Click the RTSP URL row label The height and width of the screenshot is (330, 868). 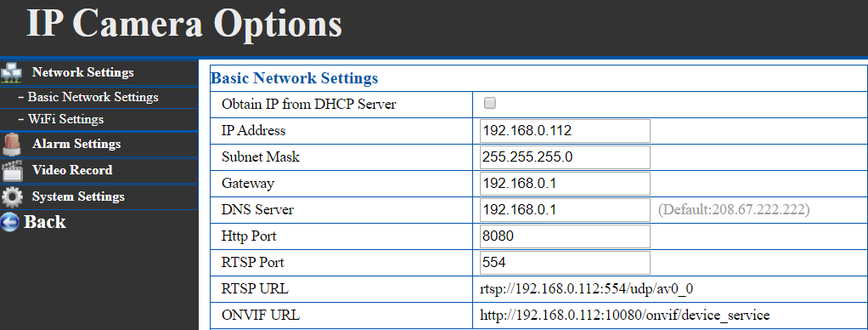coord(255,289)
